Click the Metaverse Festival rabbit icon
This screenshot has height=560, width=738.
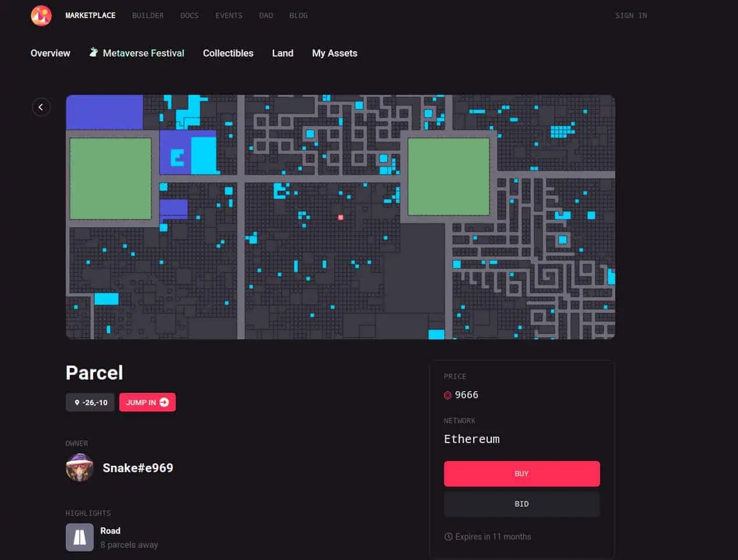[x=94, y=52]
